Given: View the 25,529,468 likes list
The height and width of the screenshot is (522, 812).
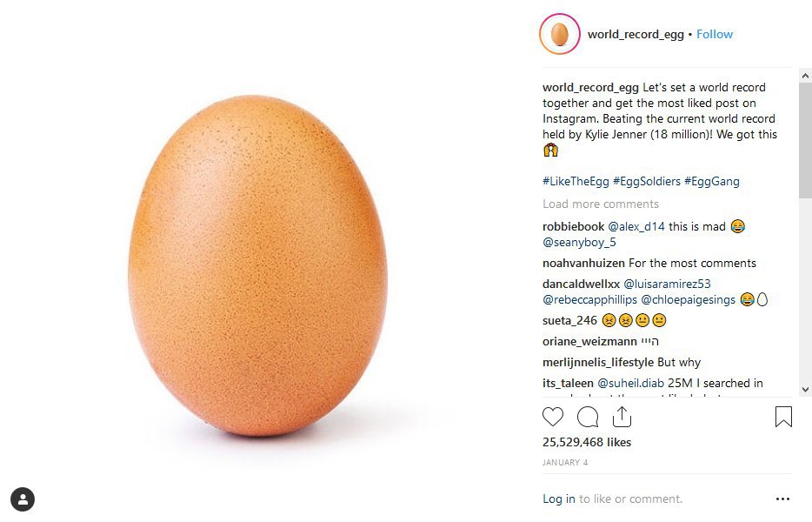Looking at the screenshot, I should (587, 442).
